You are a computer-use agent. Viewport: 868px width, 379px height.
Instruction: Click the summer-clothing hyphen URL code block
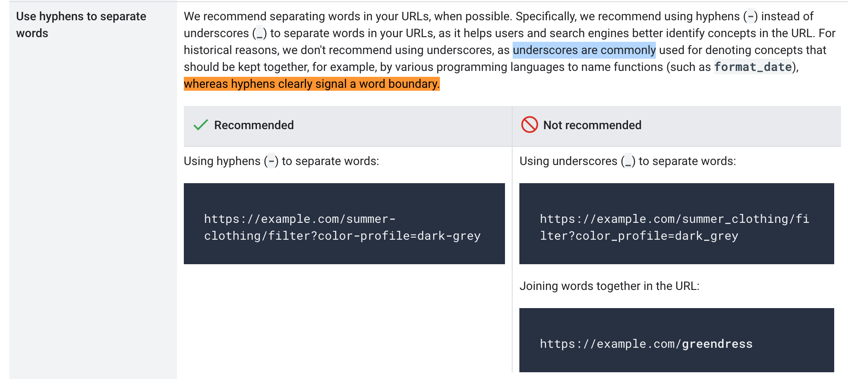point(344,224)
